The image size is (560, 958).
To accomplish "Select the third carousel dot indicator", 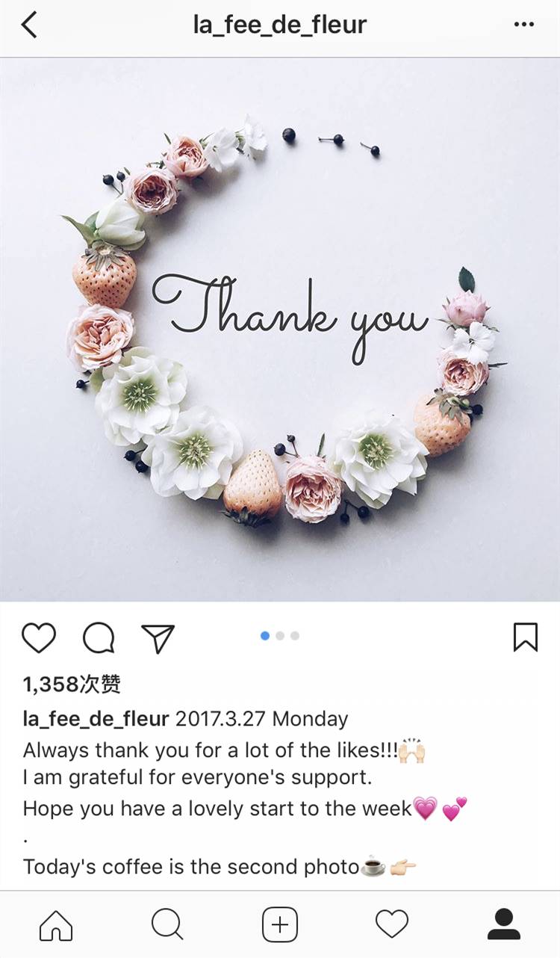I will pos(295,636).
